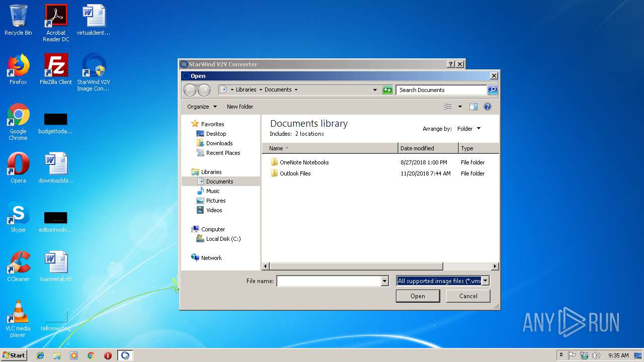Open Internet Explorer from taskbar
The width and height of the screenshot is (644, 362).
click(x=40, y=355)
